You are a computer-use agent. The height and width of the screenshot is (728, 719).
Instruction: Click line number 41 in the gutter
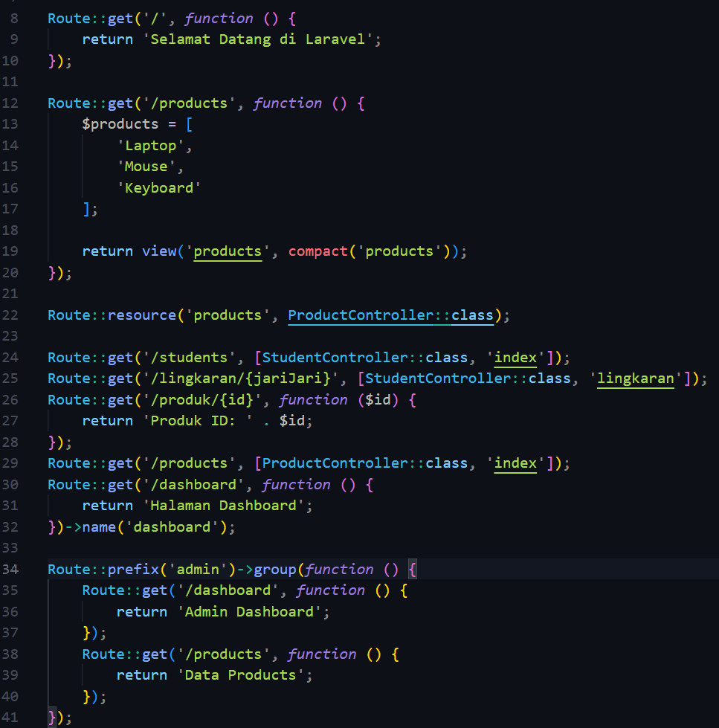(x=10, y=718)
